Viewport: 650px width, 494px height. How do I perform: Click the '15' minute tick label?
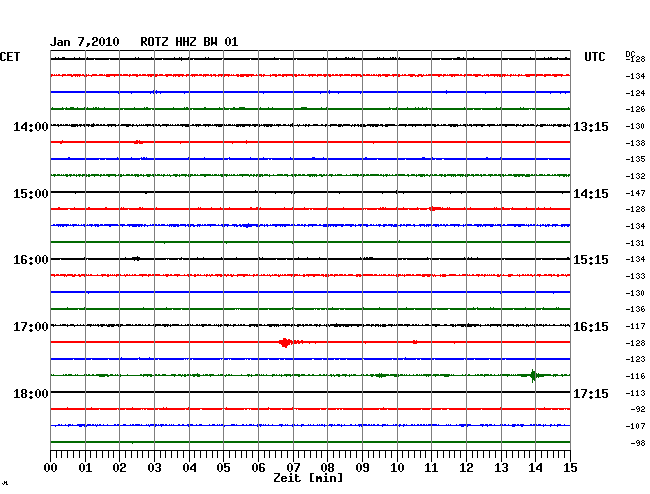coord(570,468)
